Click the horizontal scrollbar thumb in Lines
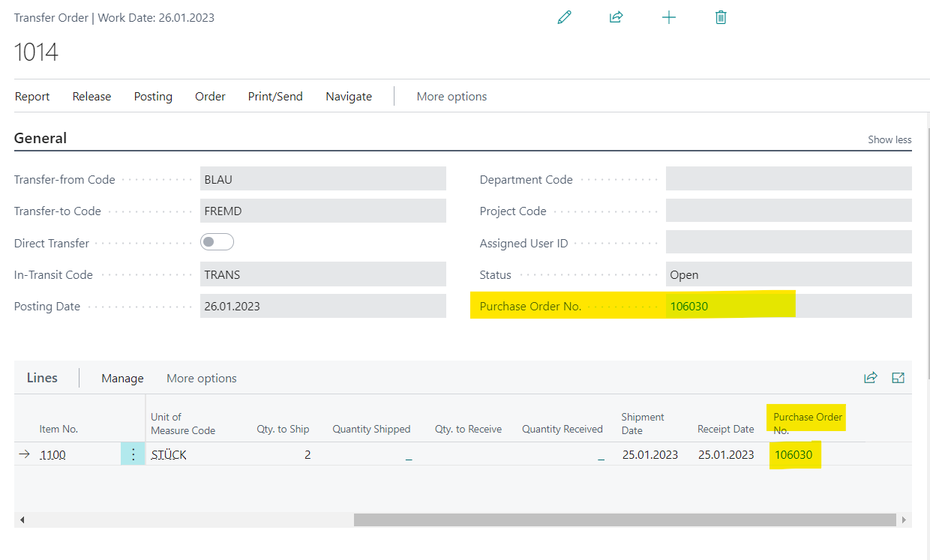930x560 pixels. (x=625, y=520)
